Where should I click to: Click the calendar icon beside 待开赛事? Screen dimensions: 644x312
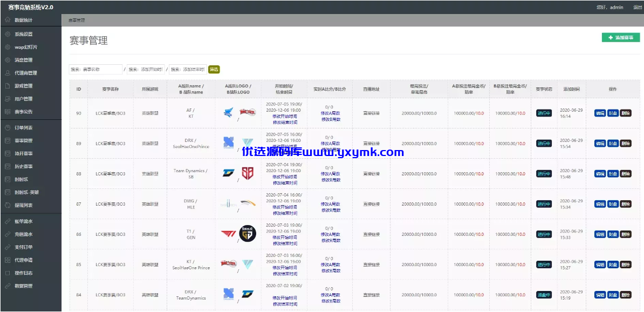8,153
